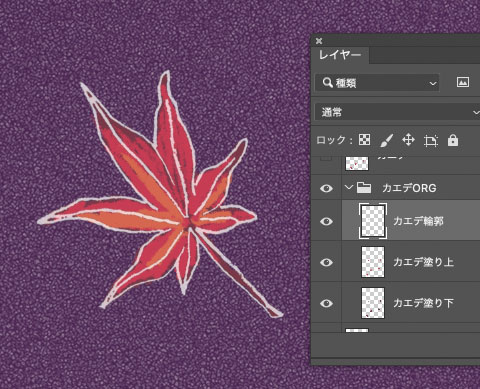Click the カエデORG folder icon

click(x=364, y=188)
